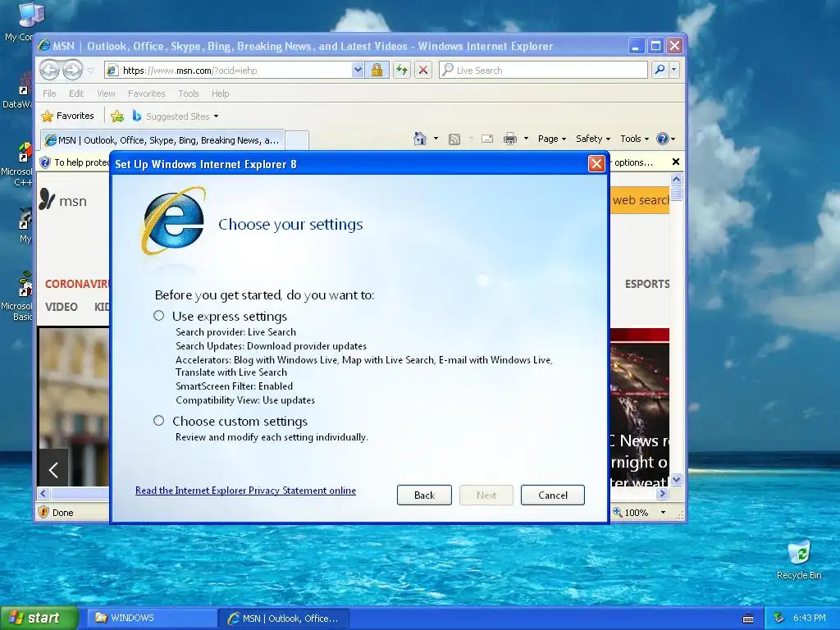
Task: Expand the Print dropdown arrow
Action: point(526,139)
